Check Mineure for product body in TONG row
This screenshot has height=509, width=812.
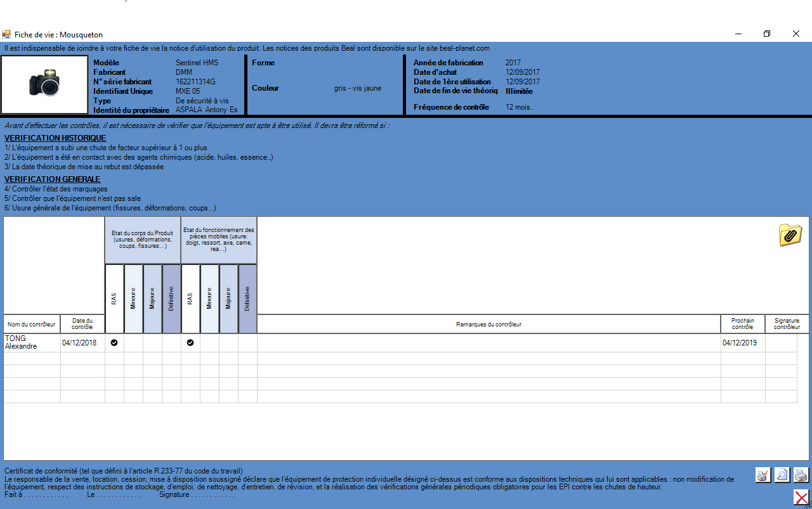click(x=133, y=343)
